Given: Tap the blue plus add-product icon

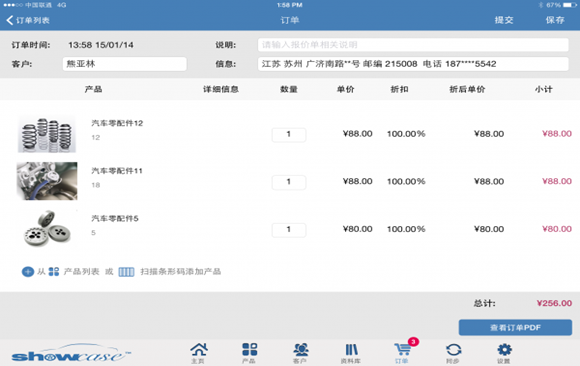Looking at the screenshot, I should (x=28, y=272).
